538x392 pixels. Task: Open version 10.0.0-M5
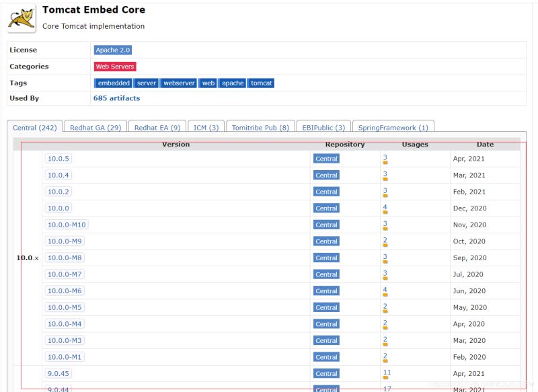(x=65, y=307)
